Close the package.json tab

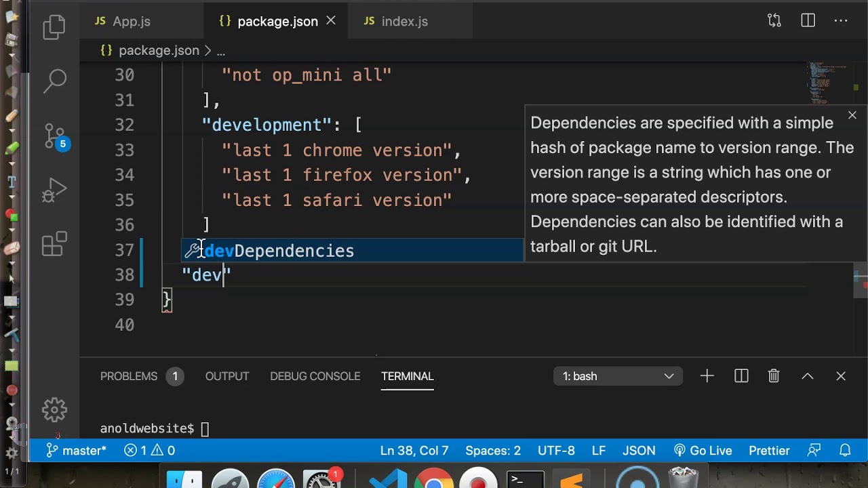pos(331,21)
